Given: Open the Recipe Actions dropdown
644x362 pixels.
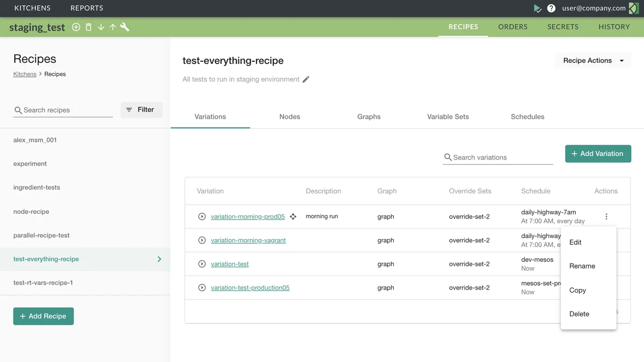Looking at the screenshot, I should click(593, 61).
